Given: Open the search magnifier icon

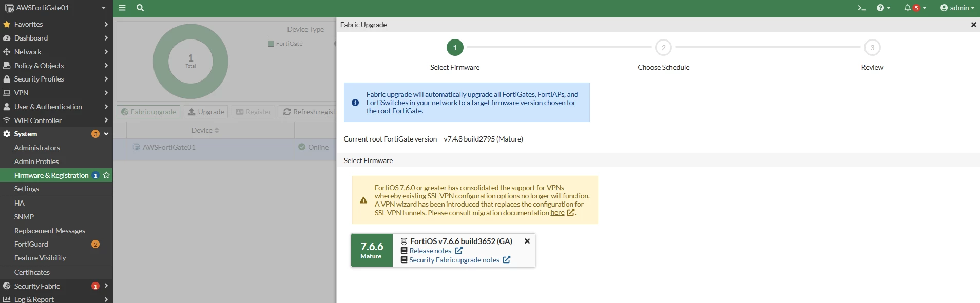Looking at the screenshot, I should (x=140, y=8).
